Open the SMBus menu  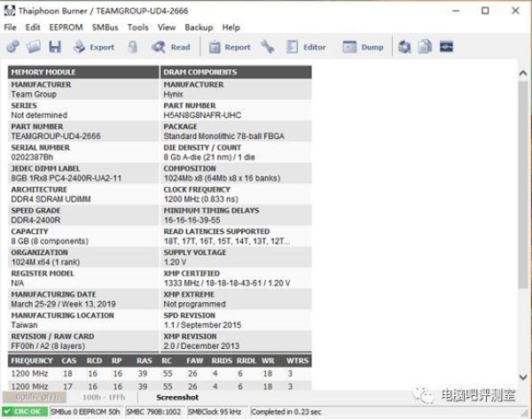[x=106, y=27]
